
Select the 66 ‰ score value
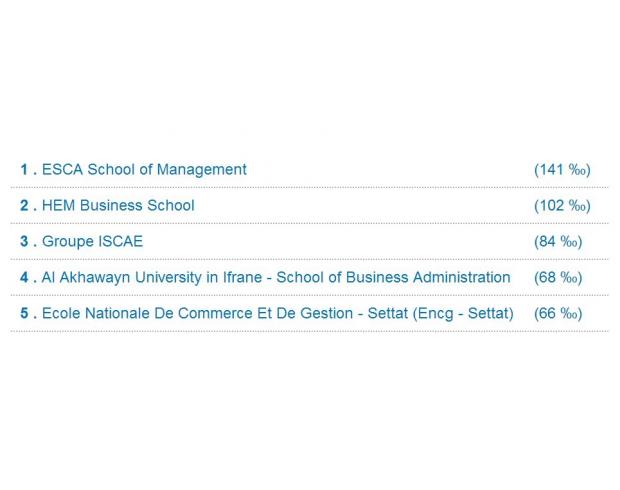tap(558, 314)
